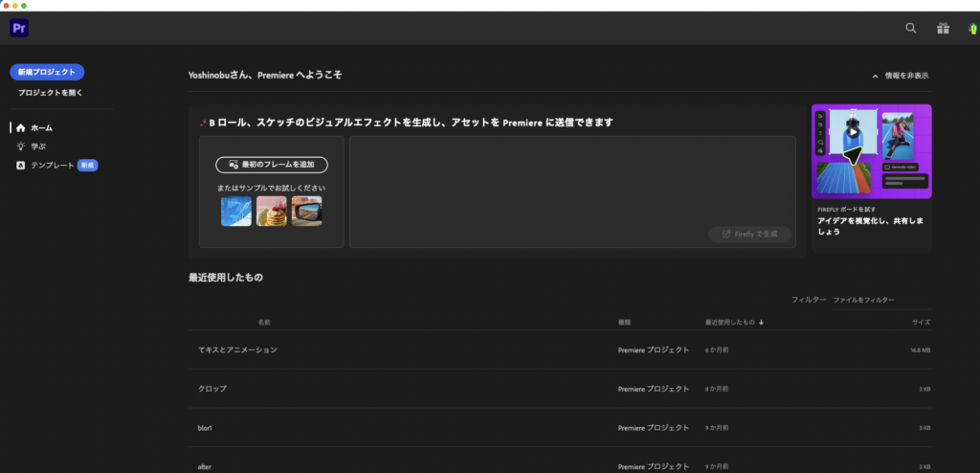Open the after project
980x473 pixels.
(x=205, y=466)
